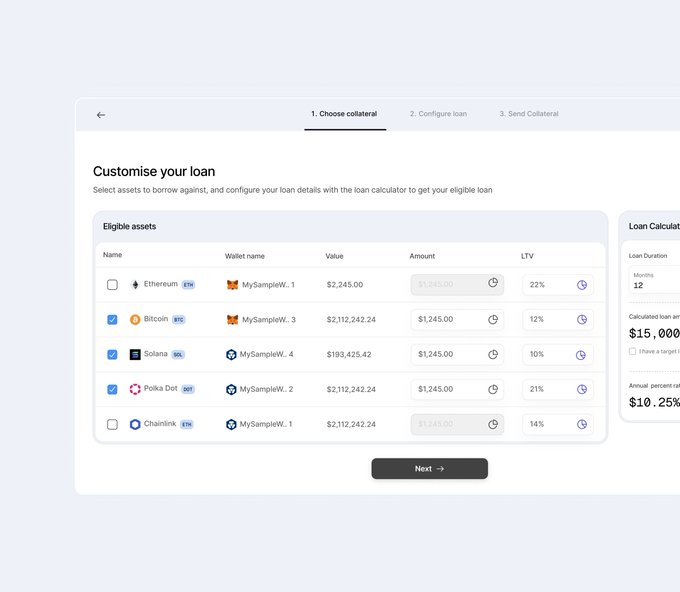Uncheck the Bitcoin asset checkbox
This screenshot has height=592, width=680.
[112, 320]
